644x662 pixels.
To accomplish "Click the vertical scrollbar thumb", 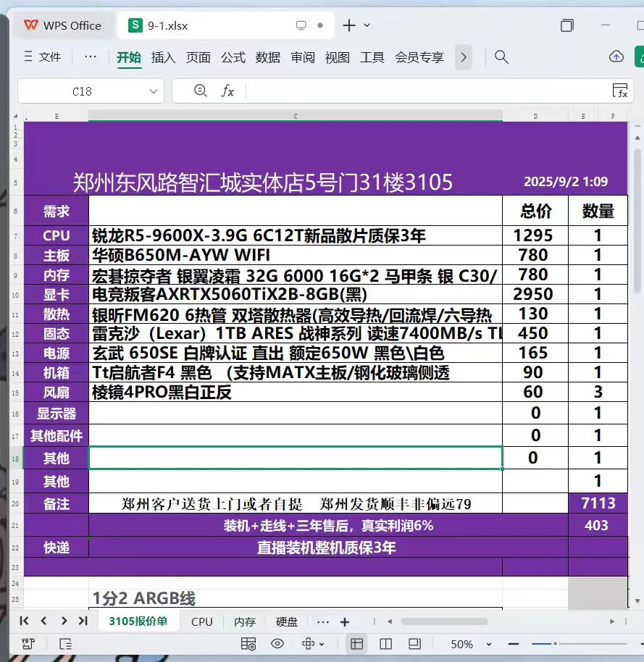I will coord(637,221).
